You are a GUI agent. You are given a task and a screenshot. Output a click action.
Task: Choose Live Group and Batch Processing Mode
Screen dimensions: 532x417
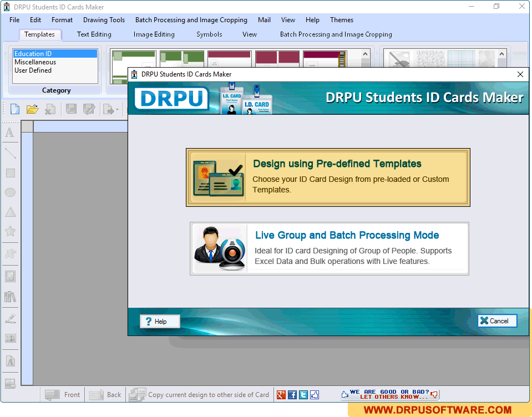coord(330,249)
